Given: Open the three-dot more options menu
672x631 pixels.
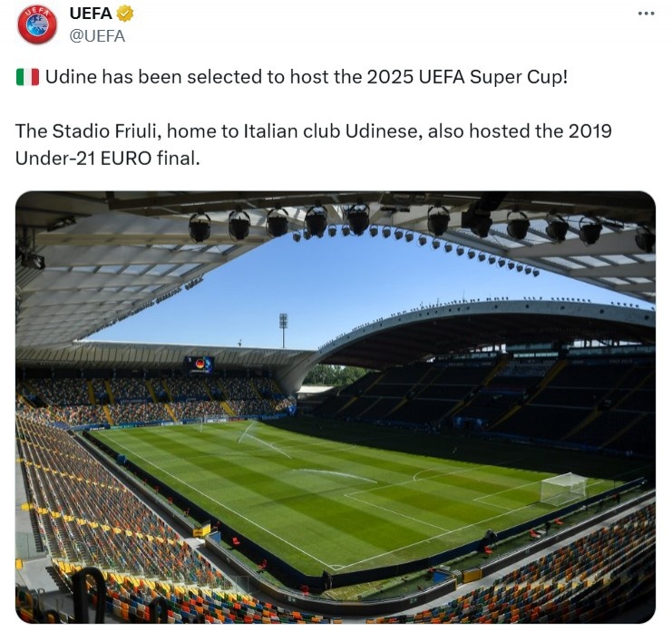Looking at the screenshot, I should (x=646, y=14).
